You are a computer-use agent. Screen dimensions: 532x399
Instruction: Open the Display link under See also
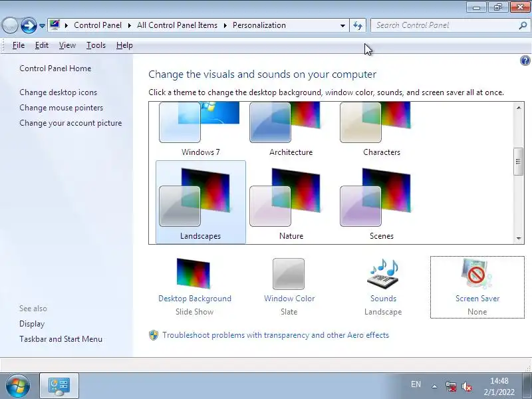click(32, 324)
